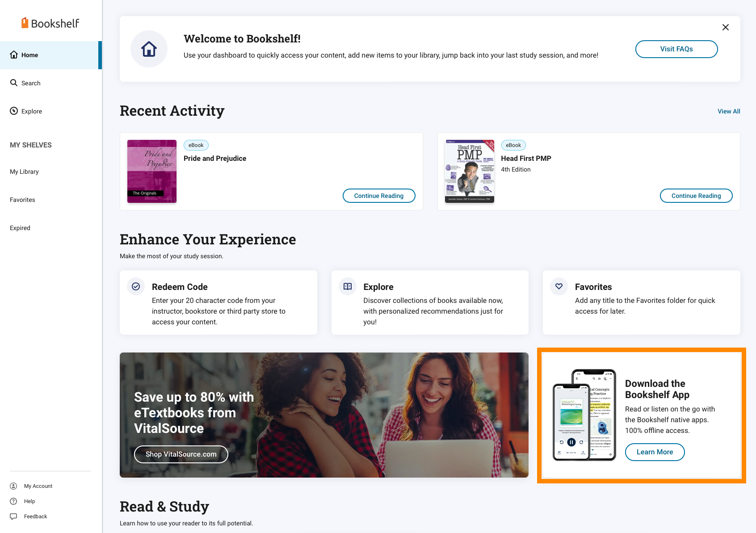
Task: Click the Download the Bookshelf App heading
Action: [x=657, y=389]
